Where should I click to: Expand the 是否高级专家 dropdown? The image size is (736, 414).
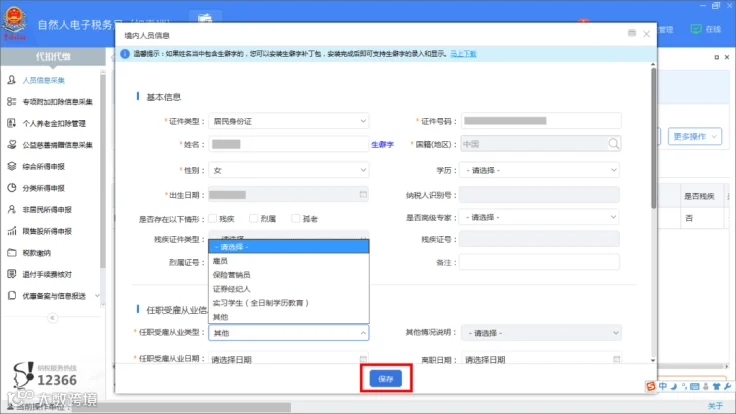tap(539, 217)
